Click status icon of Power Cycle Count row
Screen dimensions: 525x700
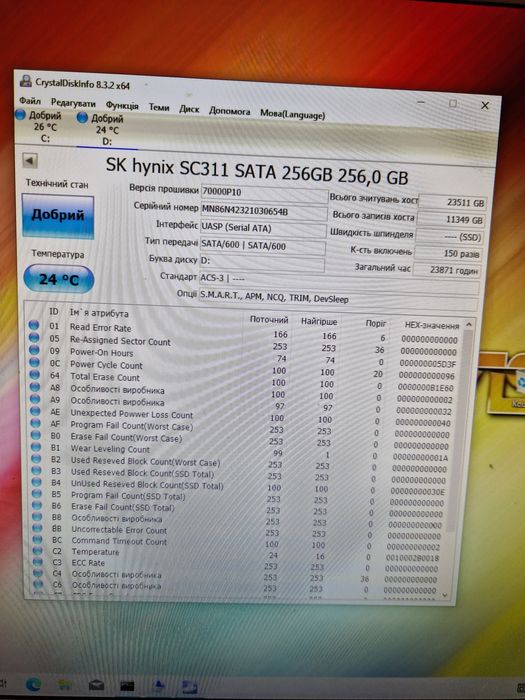coord(34,362)
